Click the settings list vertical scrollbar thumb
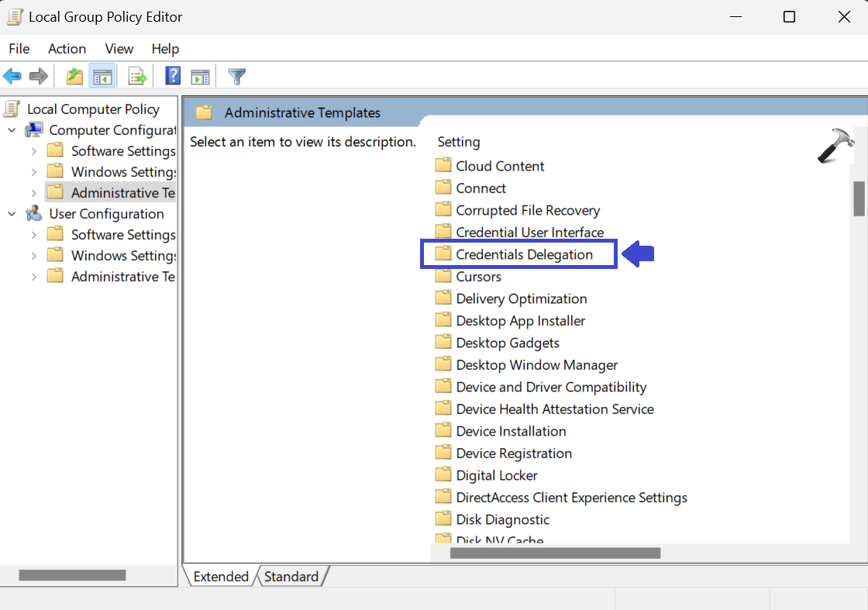Screen dimensions: 868x610 858,198
